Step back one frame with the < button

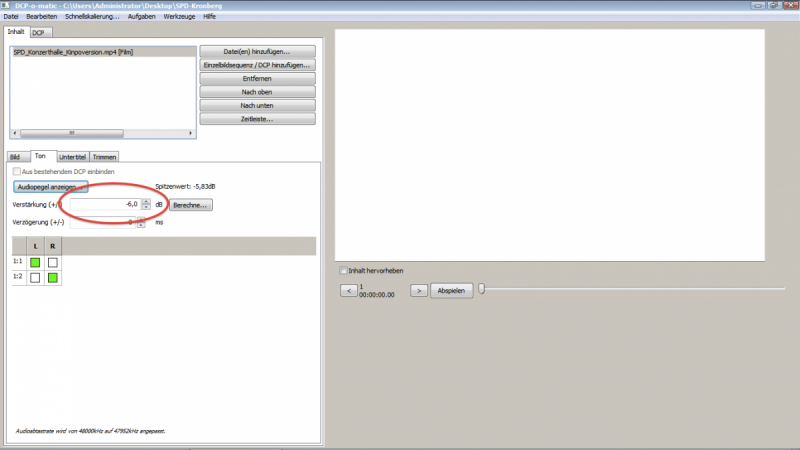click(347, 290)
